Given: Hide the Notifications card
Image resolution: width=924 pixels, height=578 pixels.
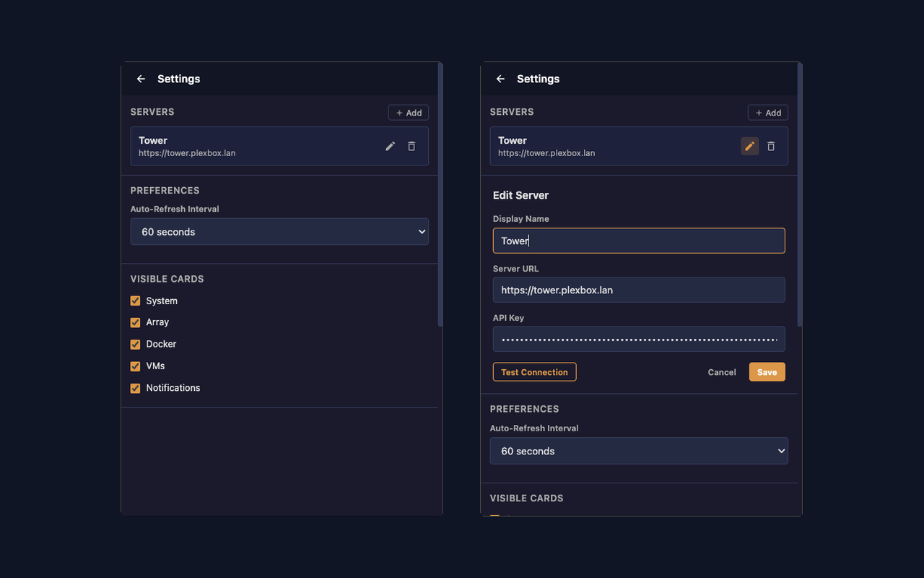Looking at the screenshot, I should [135, 388].
